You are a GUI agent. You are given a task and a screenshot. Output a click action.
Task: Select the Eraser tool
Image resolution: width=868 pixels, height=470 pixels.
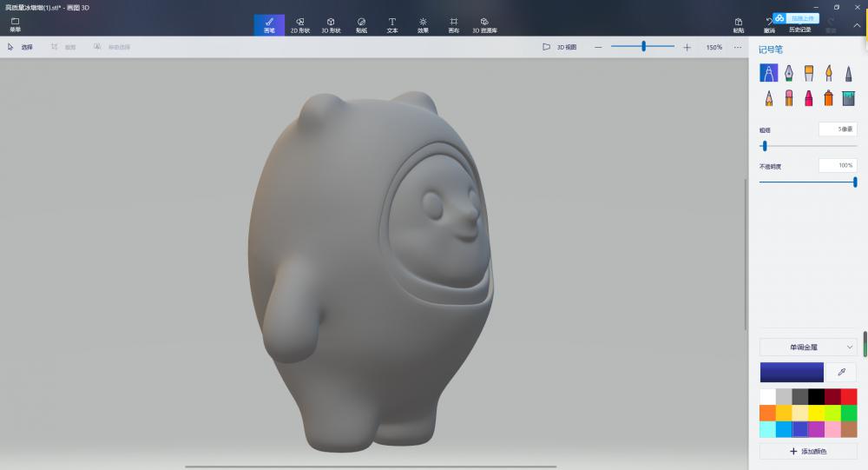(x=789, y=98)
